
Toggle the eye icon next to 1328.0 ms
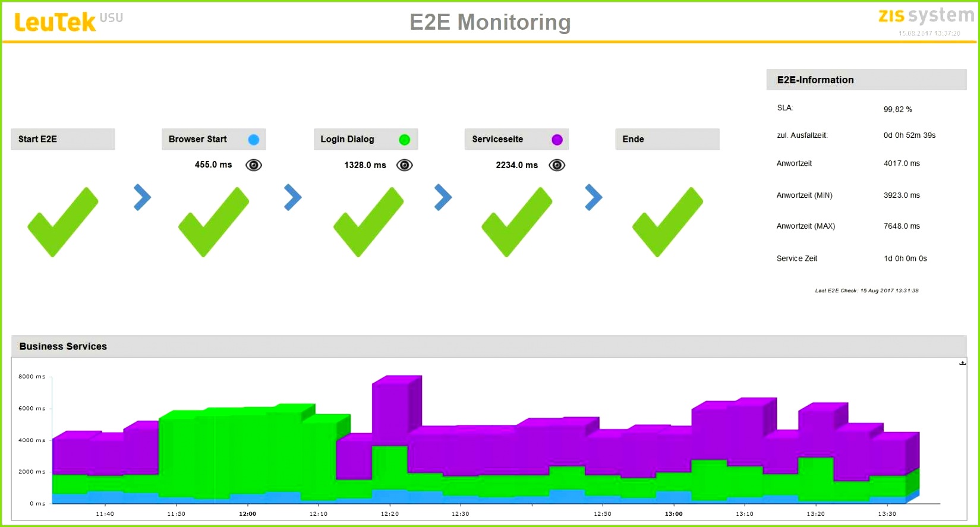tap(405, 165)
